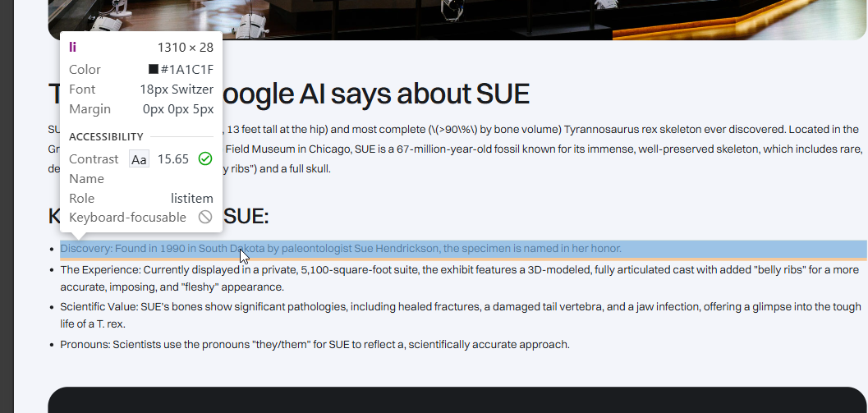Click the museum exhibit photo at top
This screenshot has width=868, height=413.
tap(457, 20)
